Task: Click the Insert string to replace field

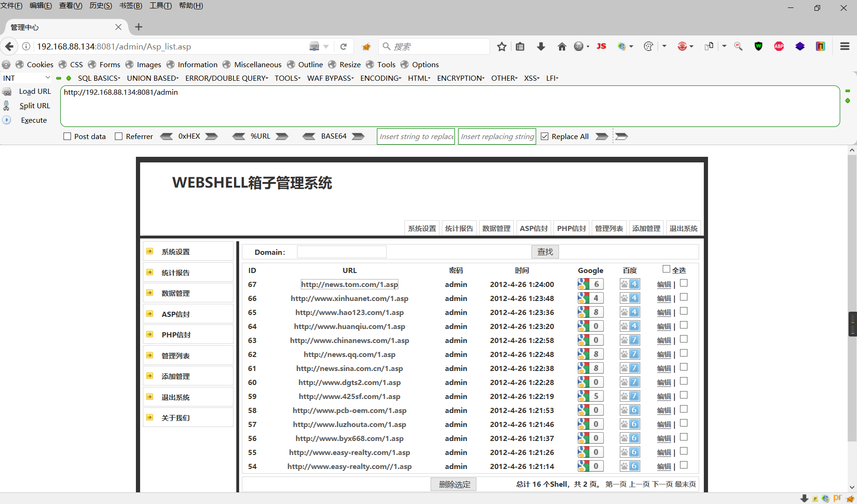Action: click(x=416, y=136)
